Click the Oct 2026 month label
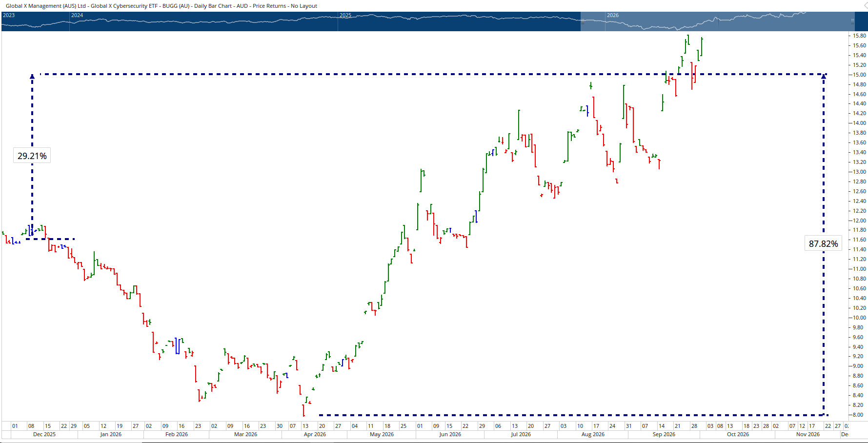868x443 pixels. click(738, 434)
